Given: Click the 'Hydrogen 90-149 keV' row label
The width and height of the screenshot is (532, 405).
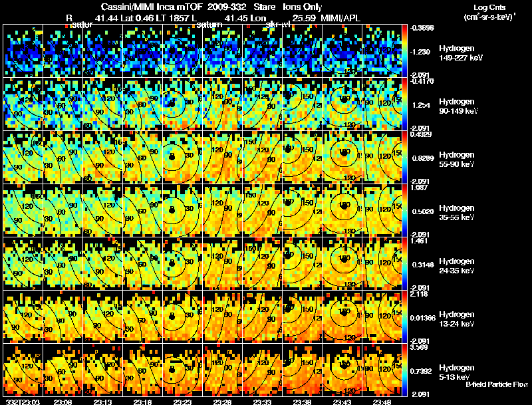Looking at the screenshot, I should tap(459, 106).
